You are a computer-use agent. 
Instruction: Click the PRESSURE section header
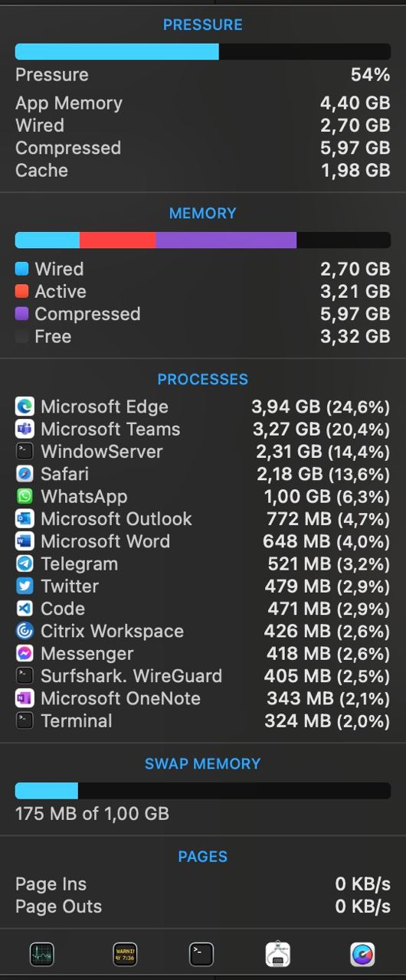click(x=203, y=25)
